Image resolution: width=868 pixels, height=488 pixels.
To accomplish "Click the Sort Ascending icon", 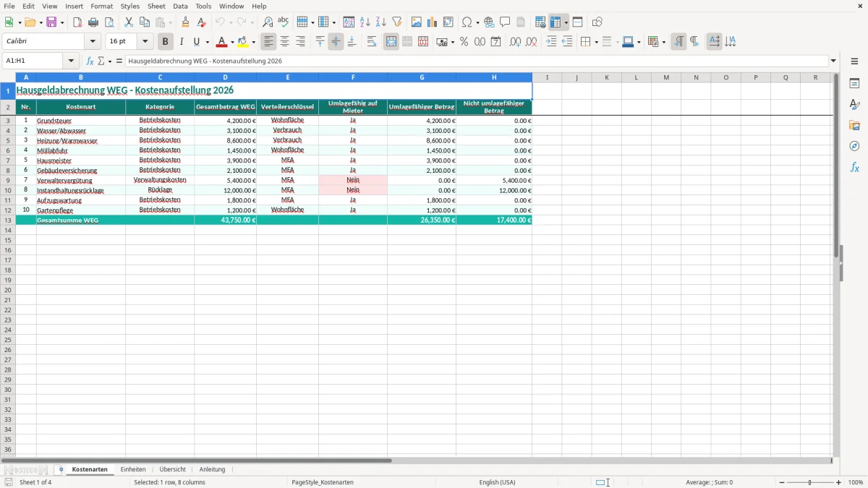I will point(365,22).
